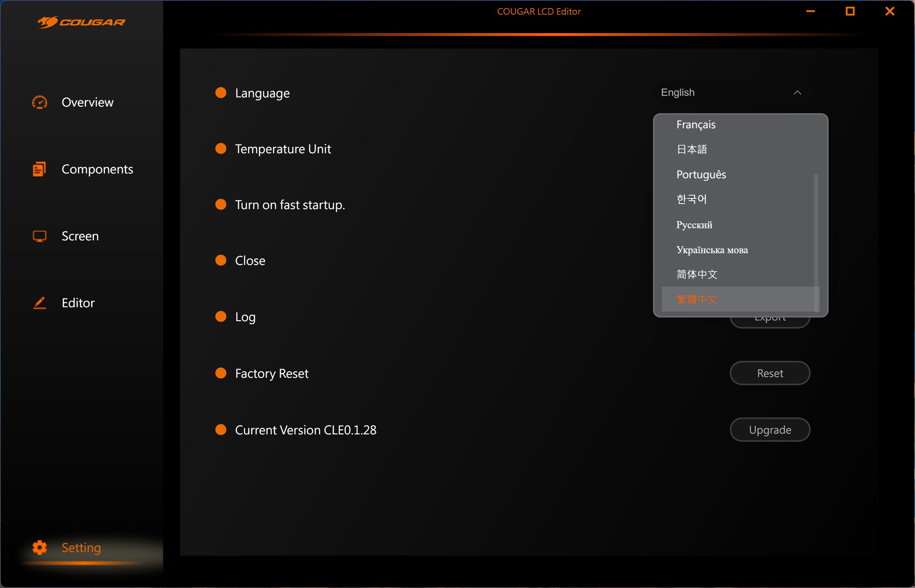Click the Overview speedometer icon
This screenshot has width=915, height=588.
tap(40, 102)
